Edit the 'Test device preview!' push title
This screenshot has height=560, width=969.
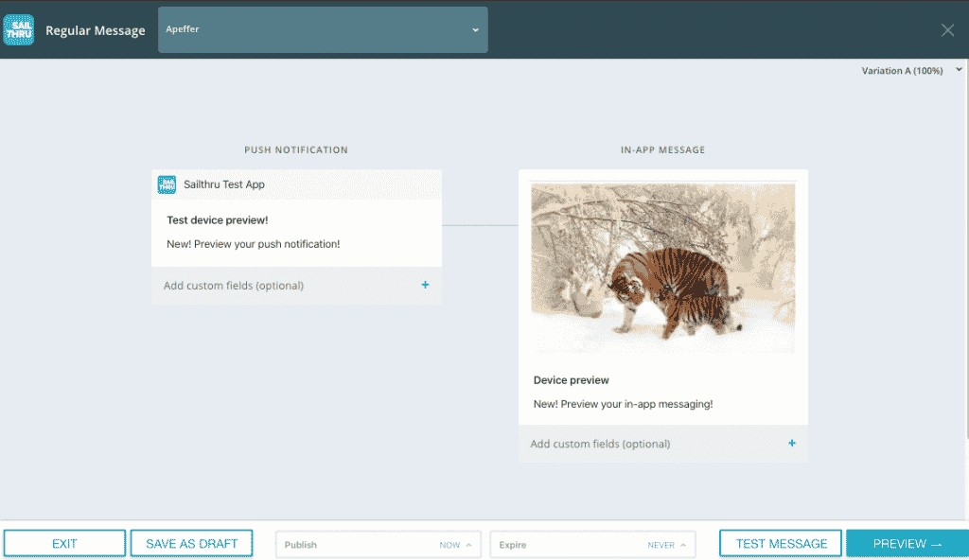pyautogui.click(x=218, y=220)
